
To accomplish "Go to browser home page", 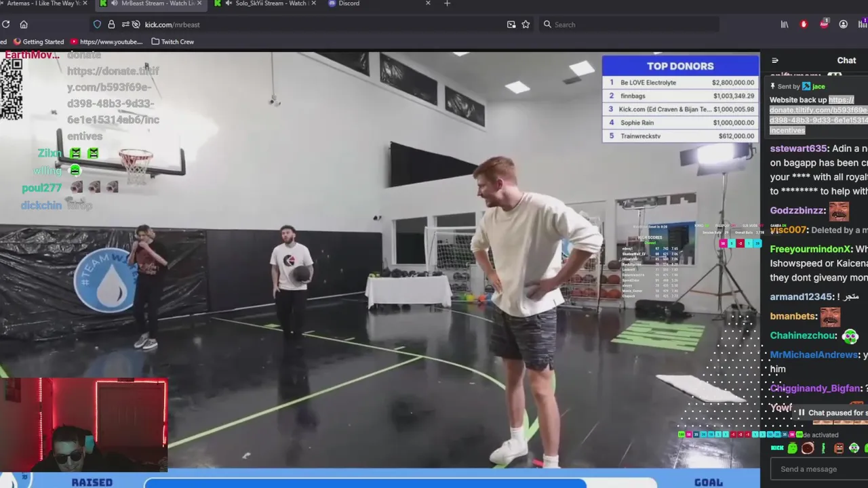I will point(24,24).
